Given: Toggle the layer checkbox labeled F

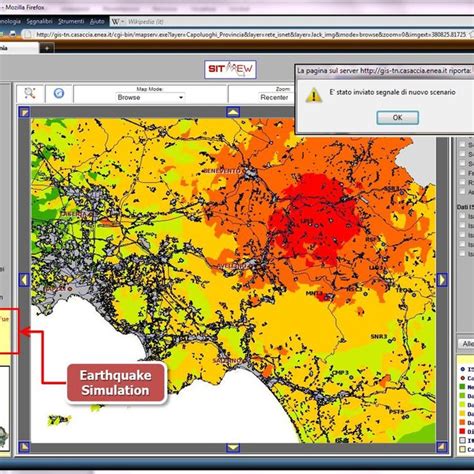Looking at the screenshot, I should pyautogui.click(x=462, y=173).
